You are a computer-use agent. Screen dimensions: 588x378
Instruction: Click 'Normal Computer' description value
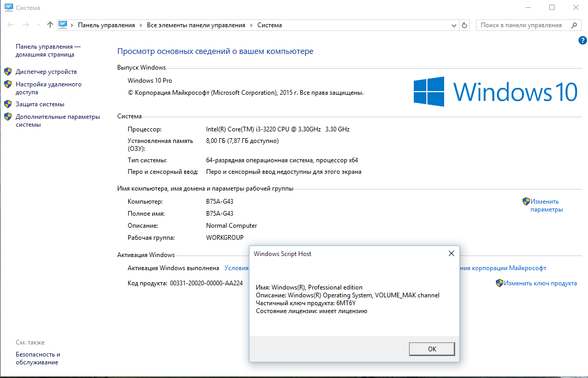[x=231, y=226]
